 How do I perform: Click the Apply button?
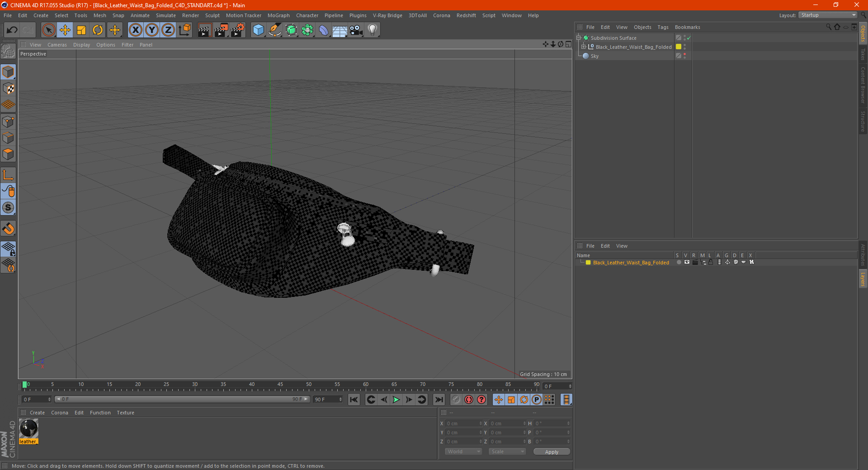coord(552,451)
